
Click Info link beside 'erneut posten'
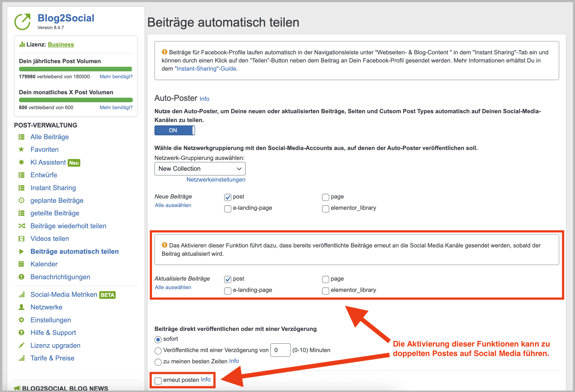coord(206,379)
